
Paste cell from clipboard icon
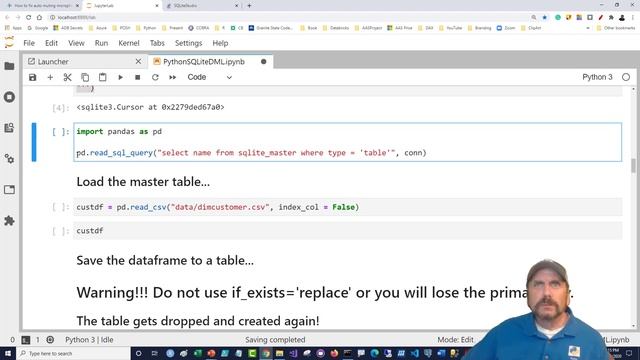point(102,77)
